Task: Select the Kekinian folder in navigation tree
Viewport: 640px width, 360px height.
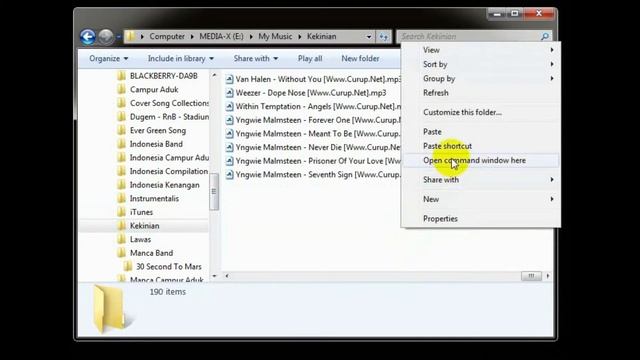Action: coord(144,226)
